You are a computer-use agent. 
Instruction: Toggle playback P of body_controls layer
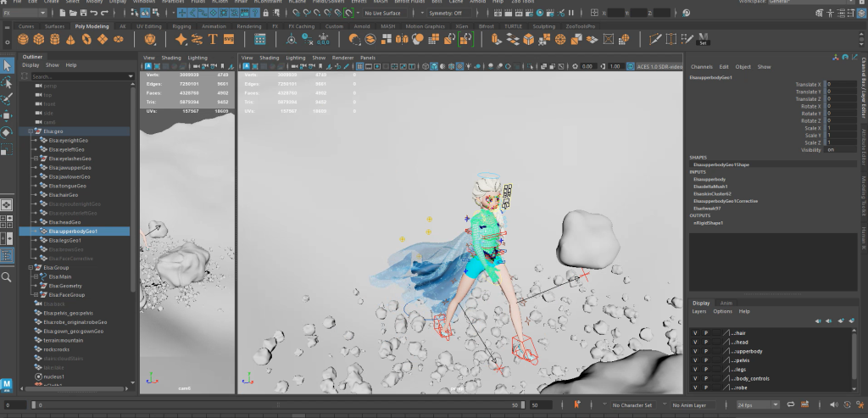tap(706, 379)
